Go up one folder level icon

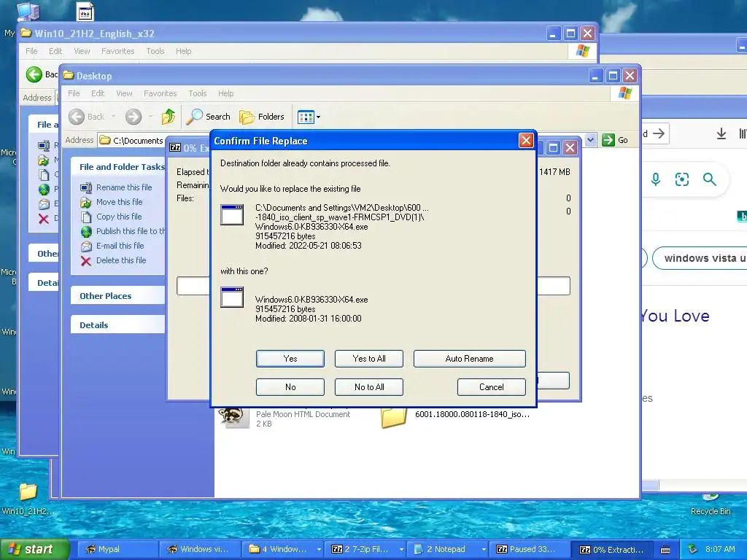[x=169, y=117]
